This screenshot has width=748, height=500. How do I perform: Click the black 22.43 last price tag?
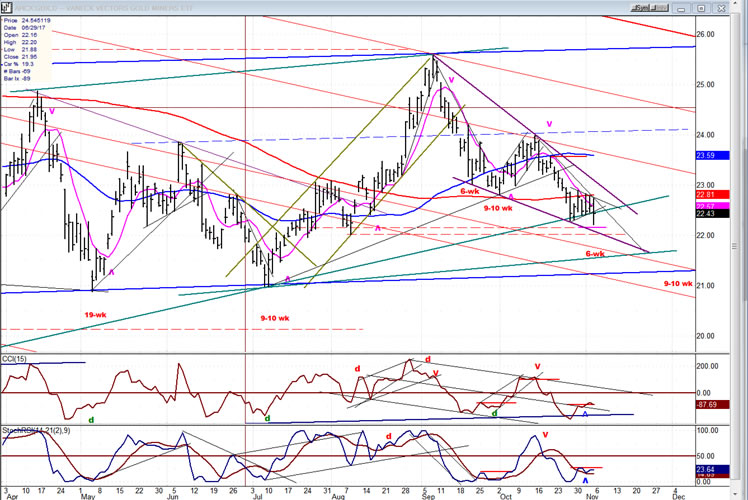[x=709, y=214]
